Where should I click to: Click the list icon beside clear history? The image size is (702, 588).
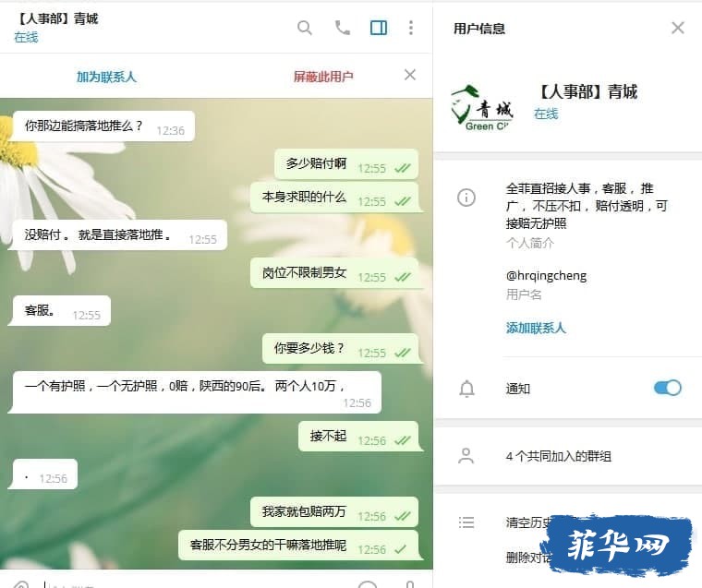pyautogui.click(x=466, y=522)
